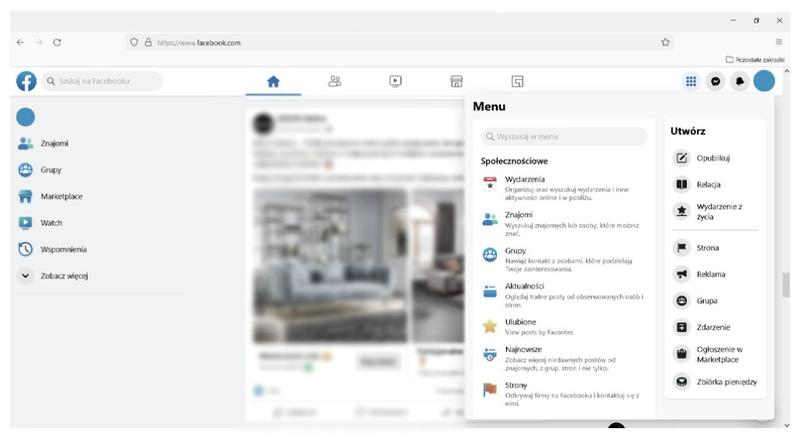
Task: Click the shield tracking protection icon
Action: pos(134,42)
